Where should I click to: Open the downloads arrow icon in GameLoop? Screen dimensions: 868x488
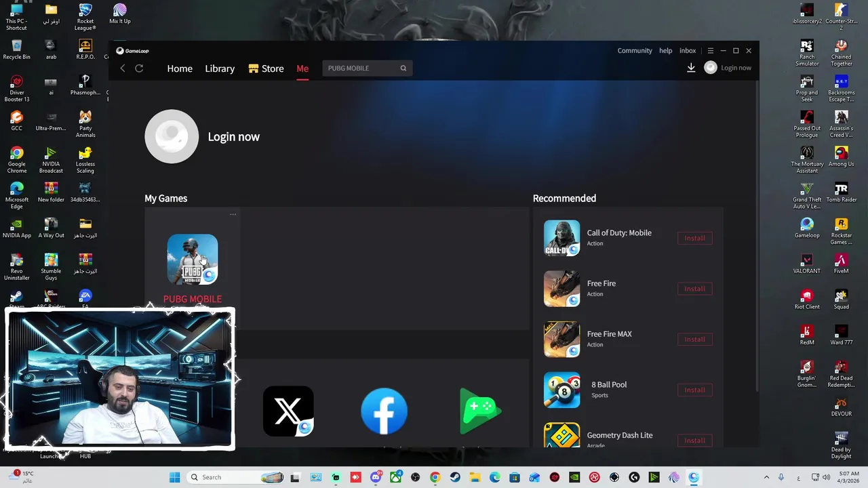coord(691,68)
